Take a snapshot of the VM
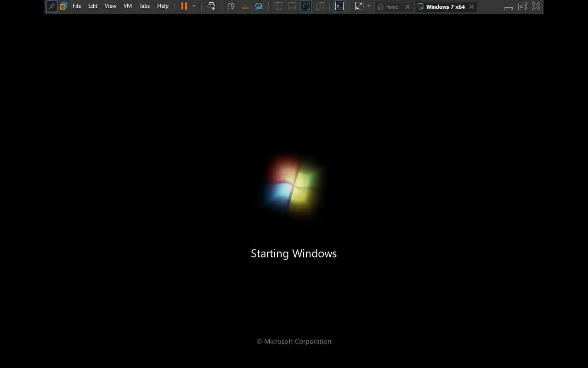588x368 pixels. (x=231, y=6)
